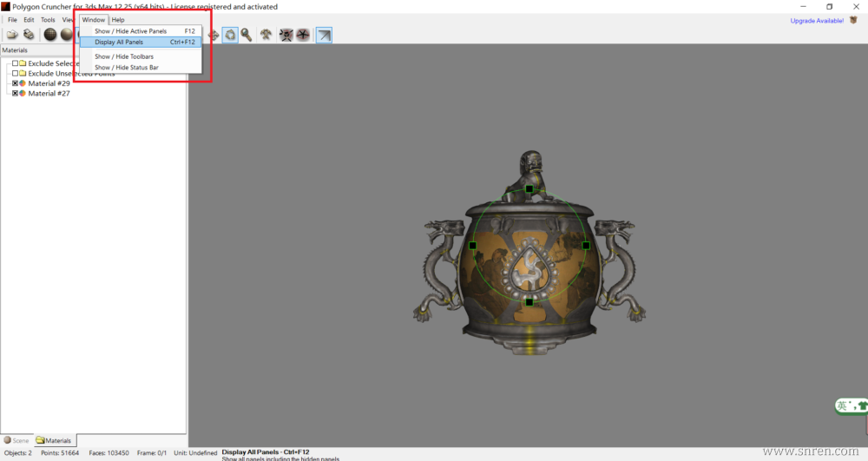Choose Display All Panels menu entry
The height and width of the screenshot is (461, 868).
click(141, 42)
